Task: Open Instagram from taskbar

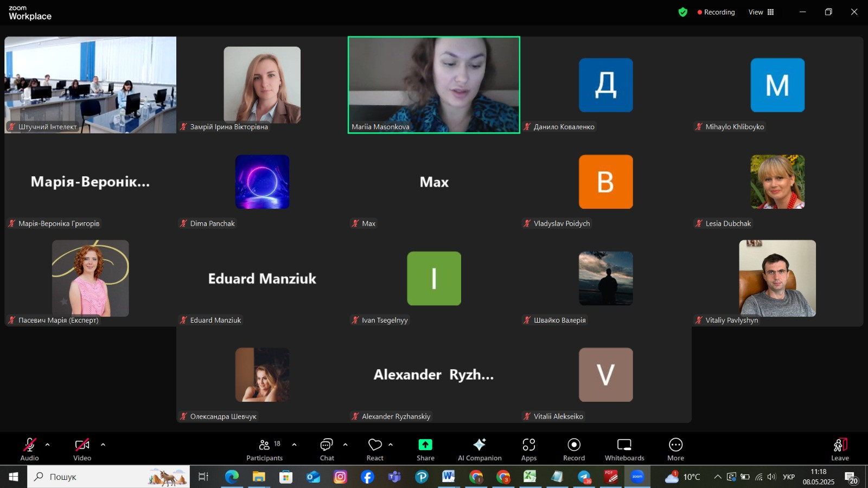Action: 340,477
